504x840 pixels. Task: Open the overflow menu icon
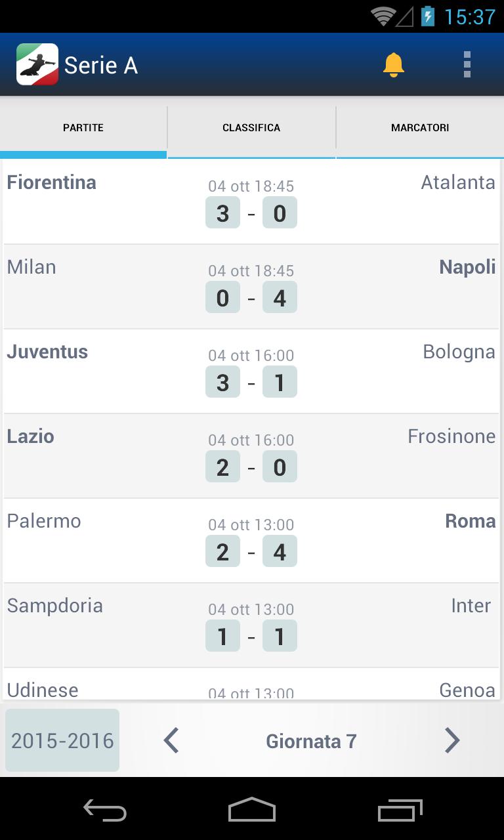pos(467,64)
